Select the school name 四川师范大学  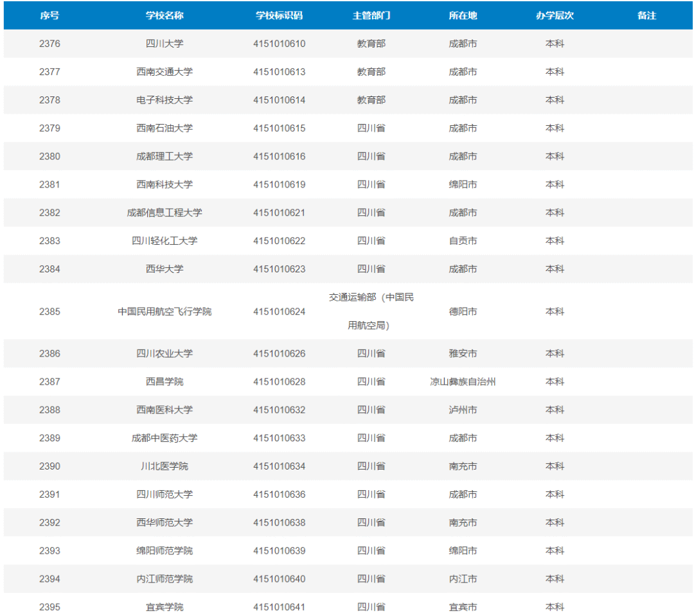point(165,495)
